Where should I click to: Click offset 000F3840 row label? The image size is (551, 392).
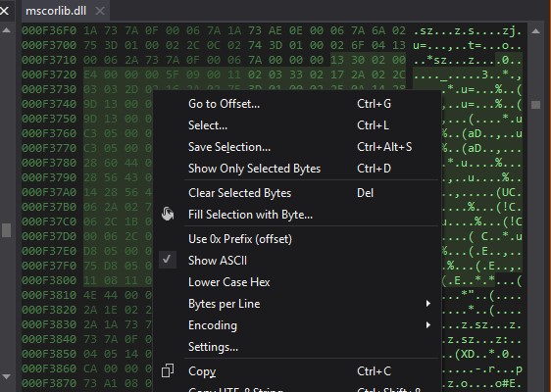[49, 339]
